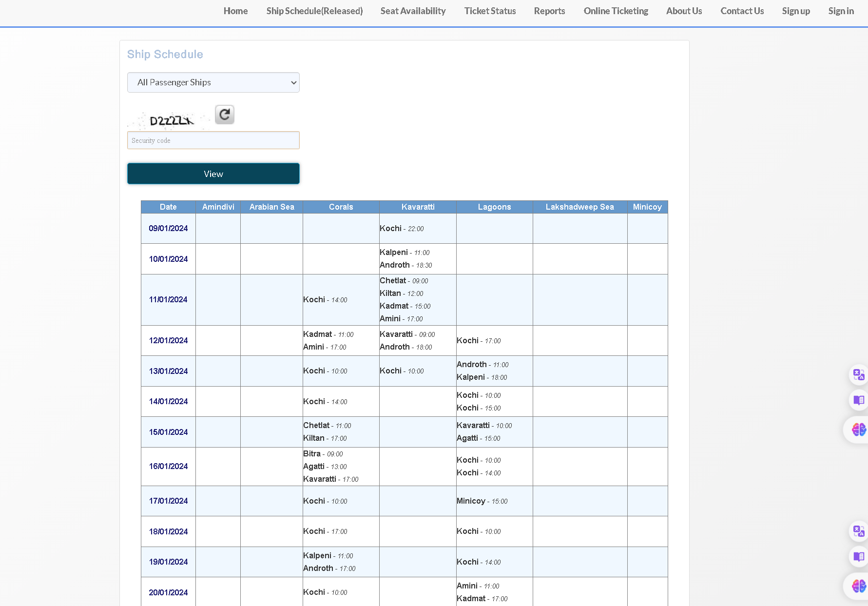Click Kadmat - 17:00 on 20/01/2024
The height and width of the screenshot is (606, 868).
click(482, 598)
